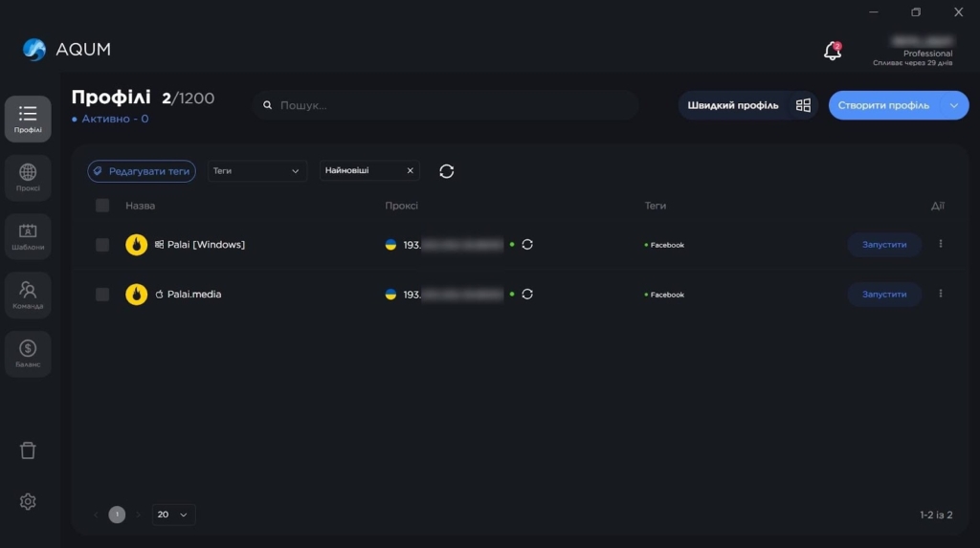The height and width of the screenshot is (548, 980).
Task: Switch to the Проксі sidebar tab
Action: tap(28, 177)
